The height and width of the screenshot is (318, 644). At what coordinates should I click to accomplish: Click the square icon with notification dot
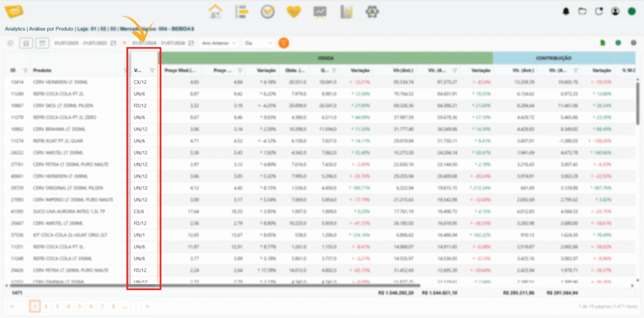[x=599, y=11]
